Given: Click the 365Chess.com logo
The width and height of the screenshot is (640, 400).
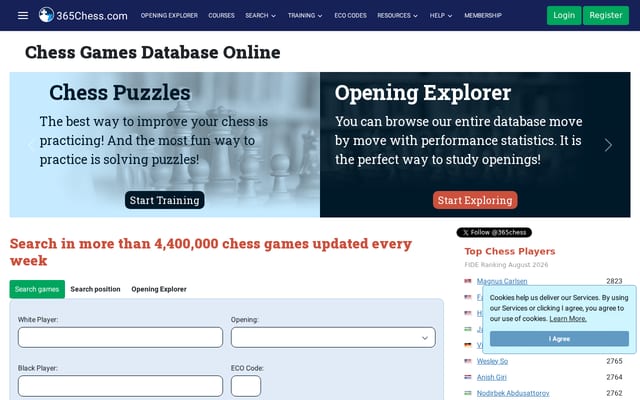Looking at the screenshot, I should coord(83,16).
